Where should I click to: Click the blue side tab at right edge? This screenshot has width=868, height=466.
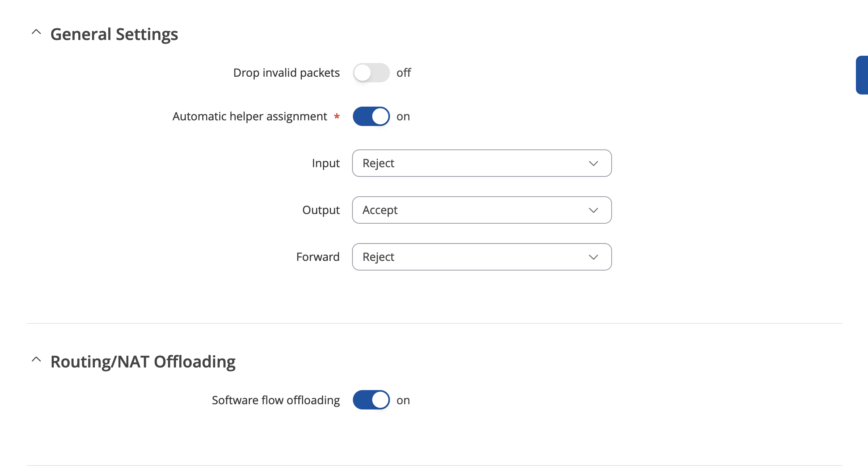pyautogui.click(x=862, y=75)
